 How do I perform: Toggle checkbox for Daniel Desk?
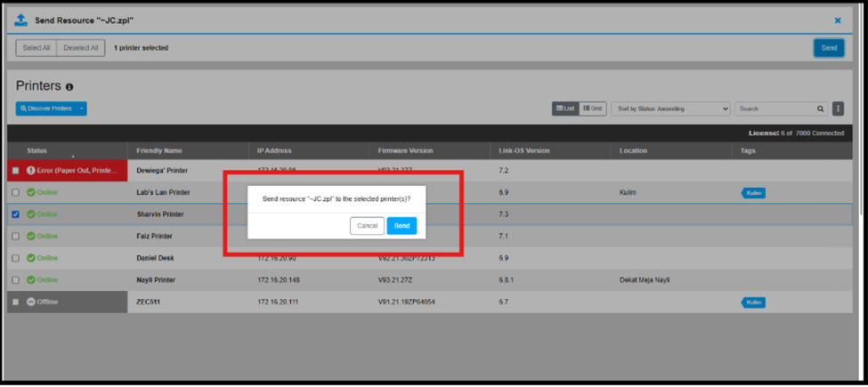pos(15,258)
